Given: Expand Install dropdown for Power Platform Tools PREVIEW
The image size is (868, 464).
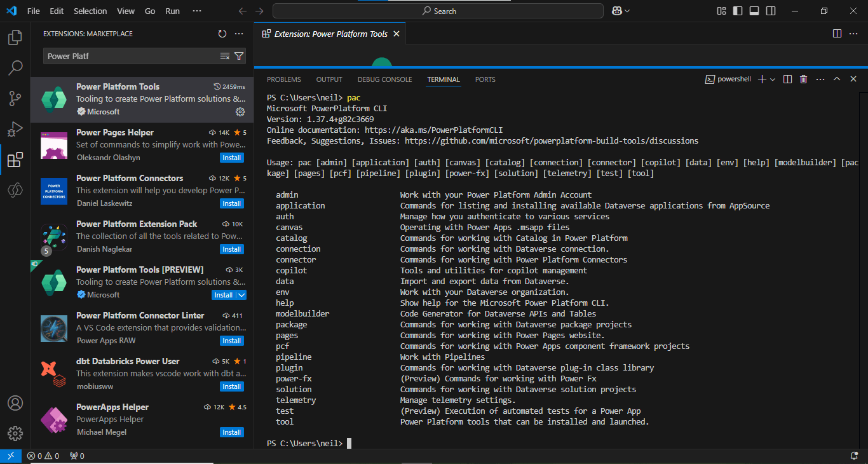Looking at the screenshot, I should [241, 295].
